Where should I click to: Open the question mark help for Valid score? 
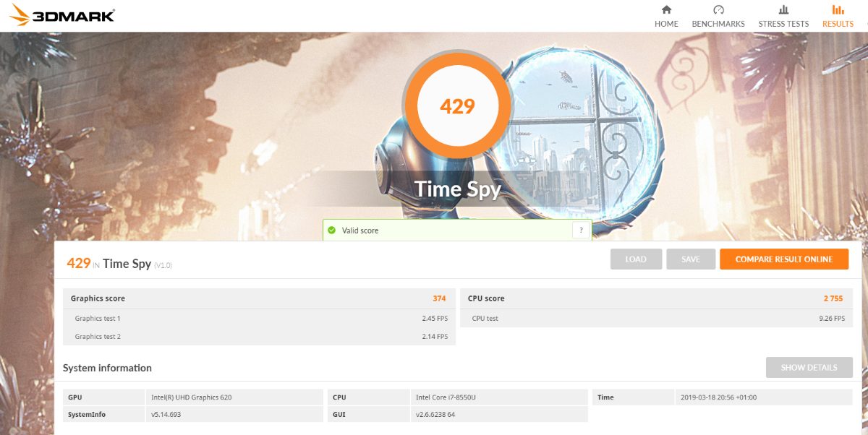pos(581,231)
